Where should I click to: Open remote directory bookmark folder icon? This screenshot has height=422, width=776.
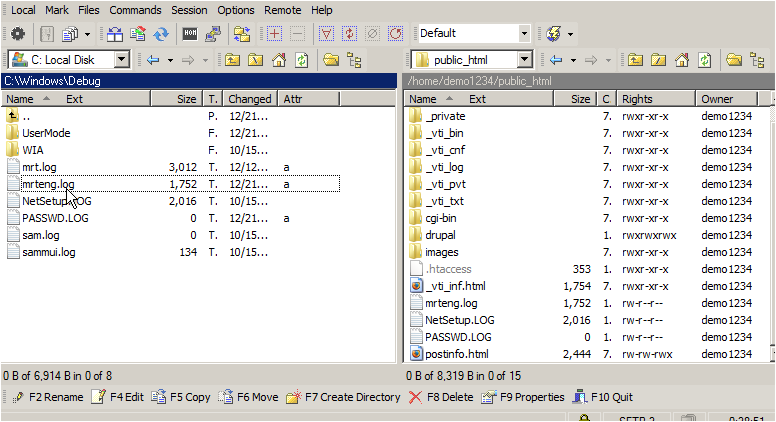pyautogui.click(x=734, y=60)
